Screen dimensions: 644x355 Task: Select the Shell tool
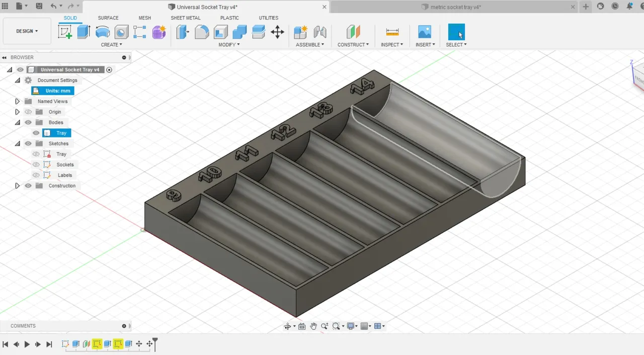(x=221, y=32)
